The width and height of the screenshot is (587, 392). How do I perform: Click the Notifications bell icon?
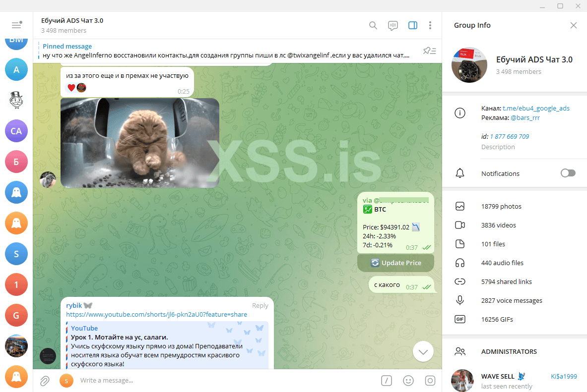[x=459, y=173]
